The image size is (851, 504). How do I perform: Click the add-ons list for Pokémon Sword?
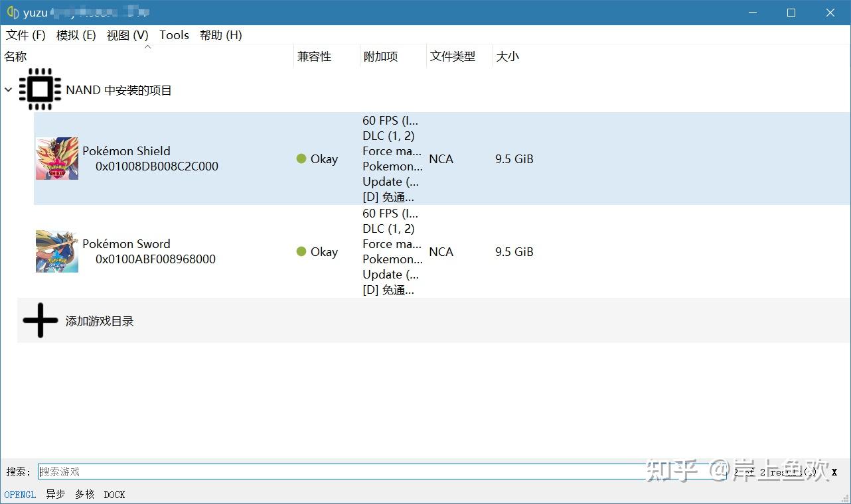(392, 251)
